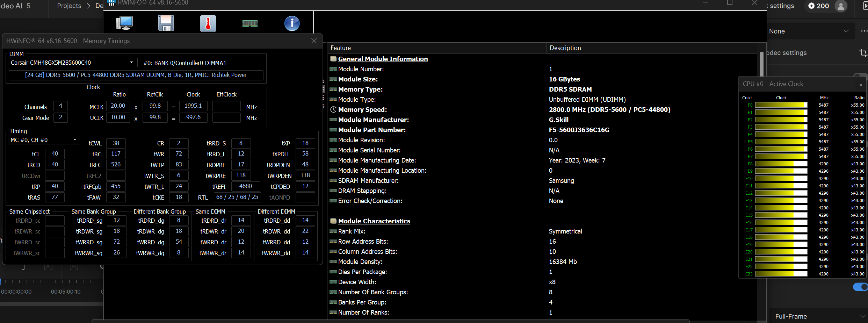This screenshot has width=868, height=323.
Task: Close the CPU #0 Active Clock panel
Action: (861, 85)
